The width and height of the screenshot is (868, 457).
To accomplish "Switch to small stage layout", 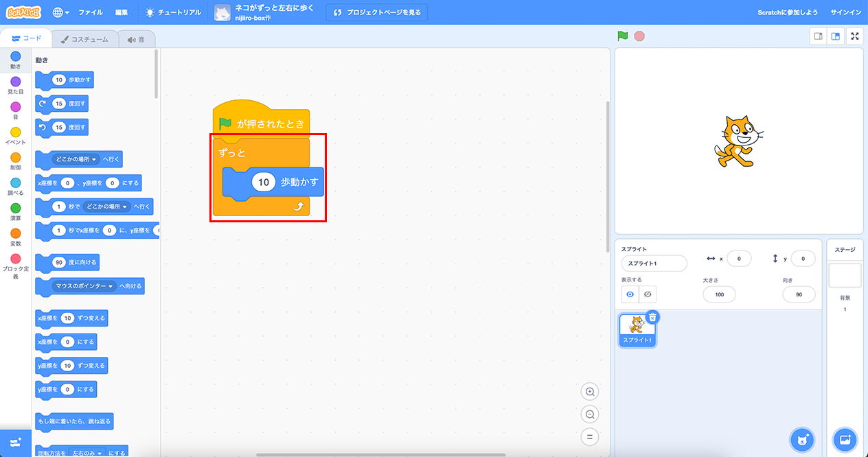I will (818, 36).
